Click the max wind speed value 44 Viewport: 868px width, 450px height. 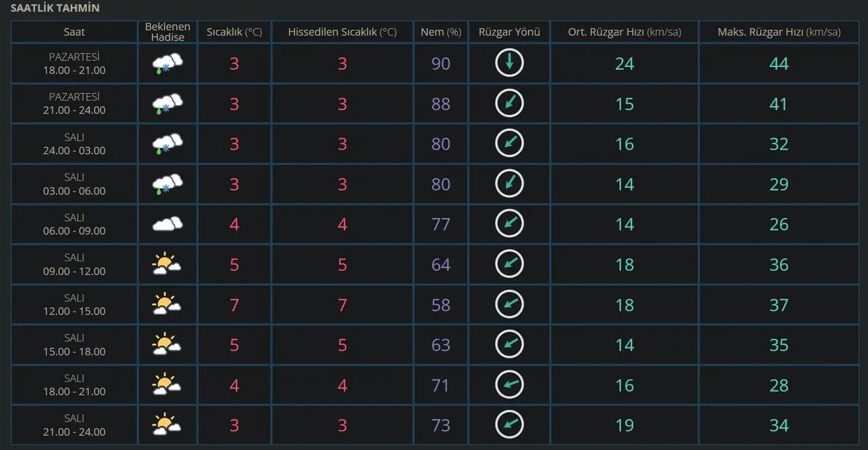coord(778,64)
